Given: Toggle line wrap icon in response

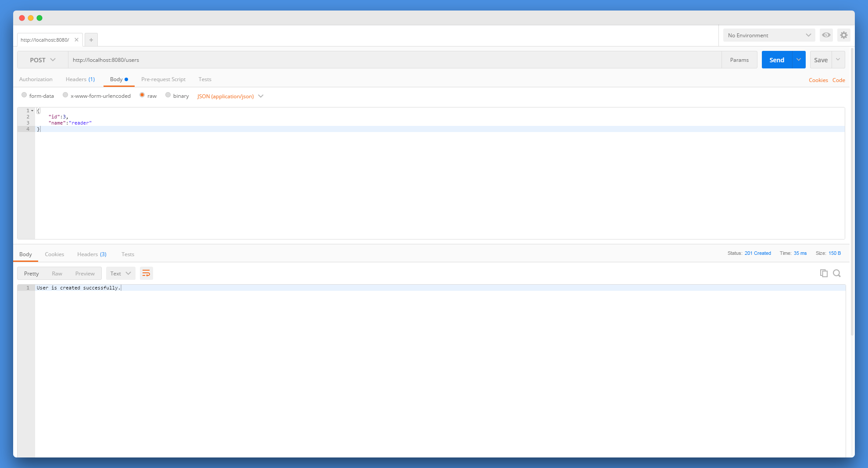Looking at the screenshot, I should pyautogui.click(x=146, y=273).
